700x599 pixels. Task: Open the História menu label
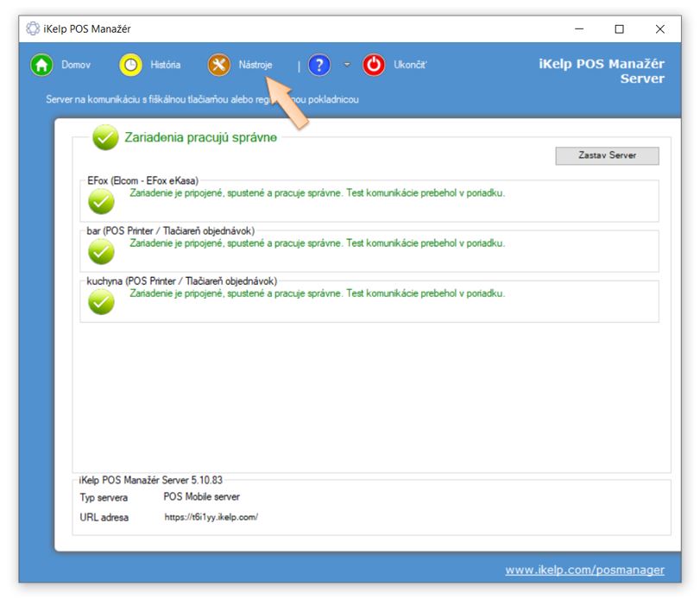(x=166, y=66)
